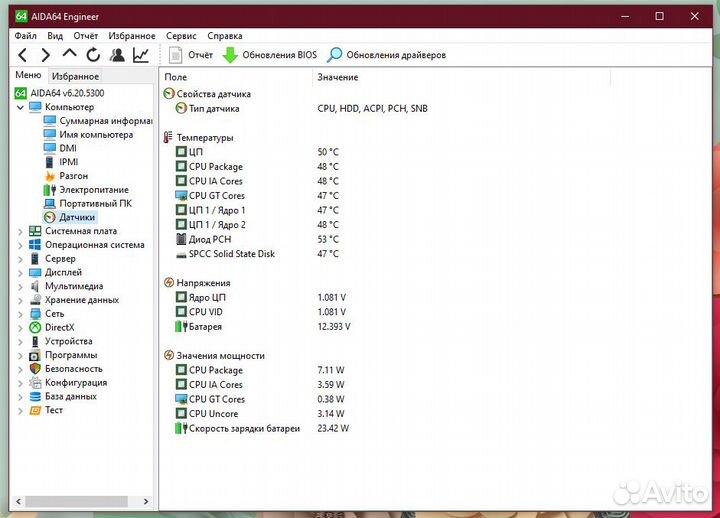
Task: Click the Отчёт report page icon
Action: click(x=175, y=55)
